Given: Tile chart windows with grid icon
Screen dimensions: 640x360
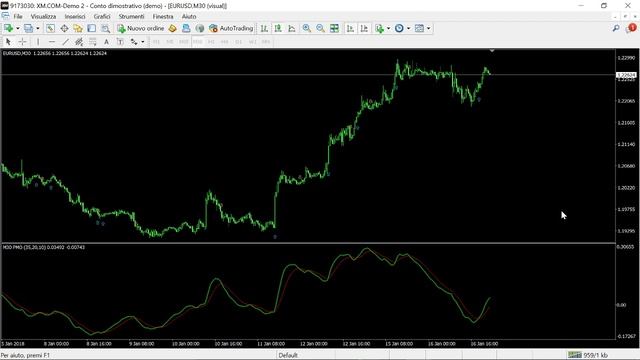Looking at the screenshot, I should pos(334,28).
